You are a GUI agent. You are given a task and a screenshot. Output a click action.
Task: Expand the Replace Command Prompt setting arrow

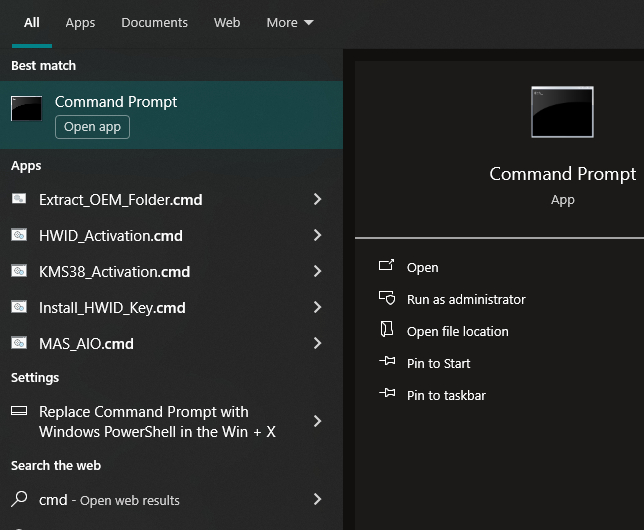click(317, 421)
